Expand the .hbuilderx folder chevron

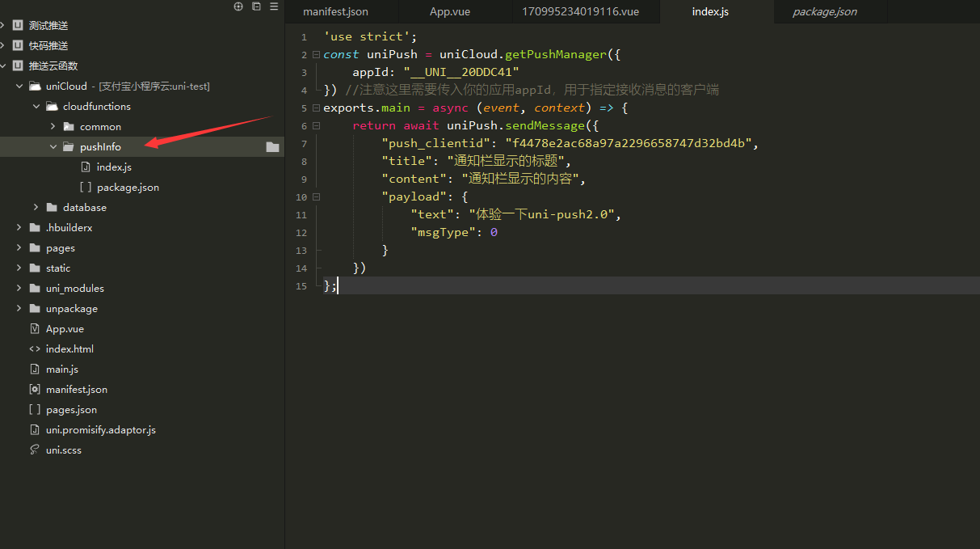(19, 228)
